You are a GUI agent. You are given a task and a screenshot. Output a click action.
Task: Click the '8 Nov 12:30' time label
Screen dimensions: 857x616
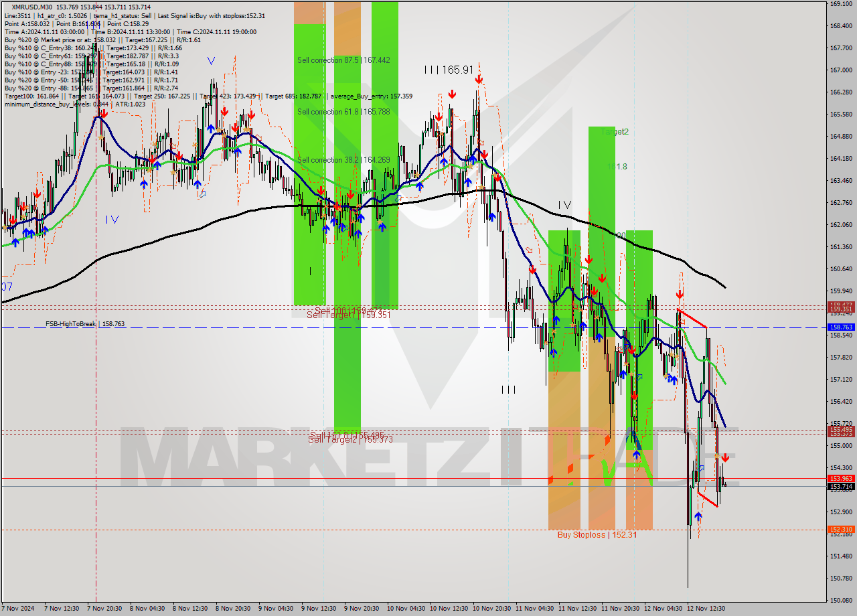coord(190,609)
